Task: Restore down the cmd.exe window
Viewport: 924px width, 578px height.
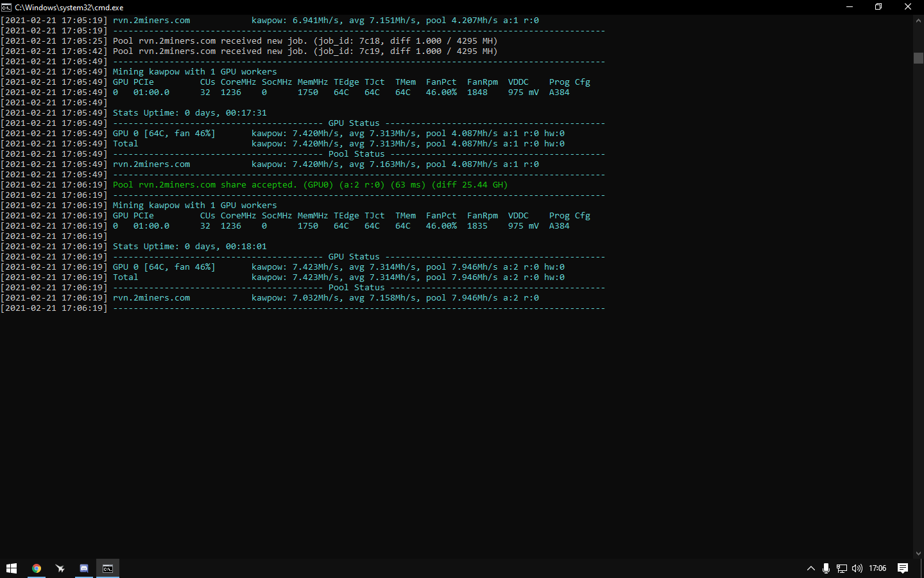Action: click(878, 7)
